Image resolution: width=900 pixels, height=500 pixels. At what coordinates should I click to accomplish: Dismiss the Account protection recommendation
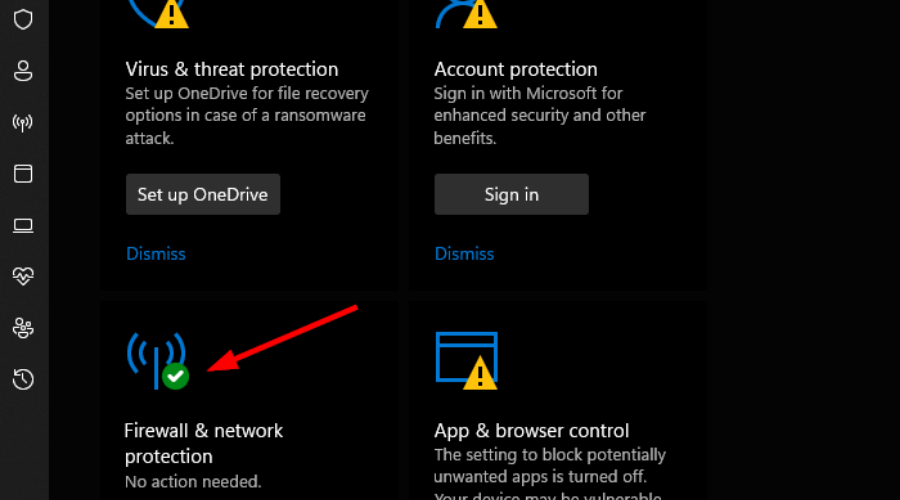[x=464, y=254]
